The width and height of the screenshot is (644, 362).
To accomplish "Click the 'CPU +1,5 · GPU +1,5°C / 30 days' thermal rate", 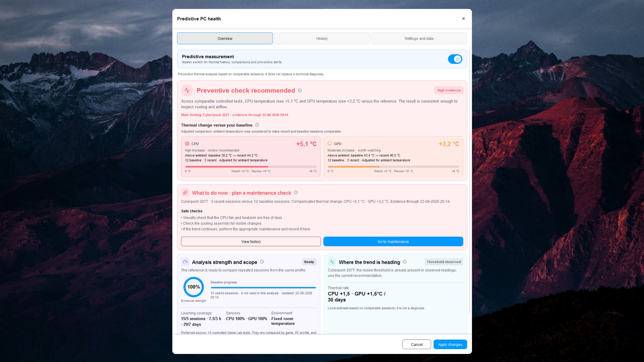I will [x=357, y=297].
